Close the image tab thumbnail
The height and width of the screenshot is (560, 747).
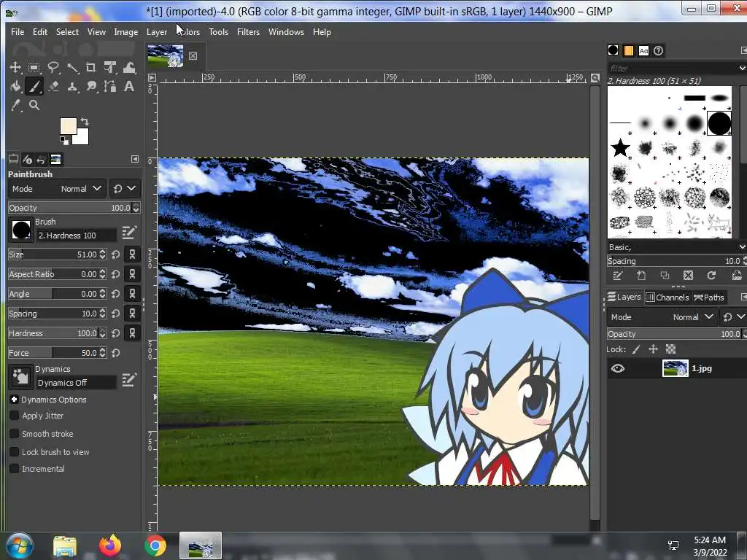coord(193,55)
